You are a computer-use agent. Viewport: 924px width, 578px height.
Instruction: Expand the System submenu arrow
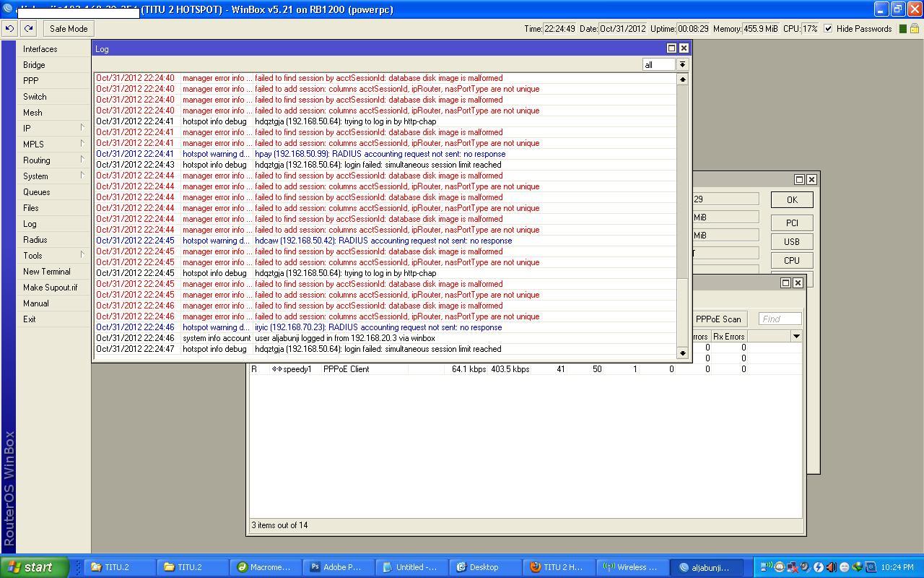tap(82, 176)
